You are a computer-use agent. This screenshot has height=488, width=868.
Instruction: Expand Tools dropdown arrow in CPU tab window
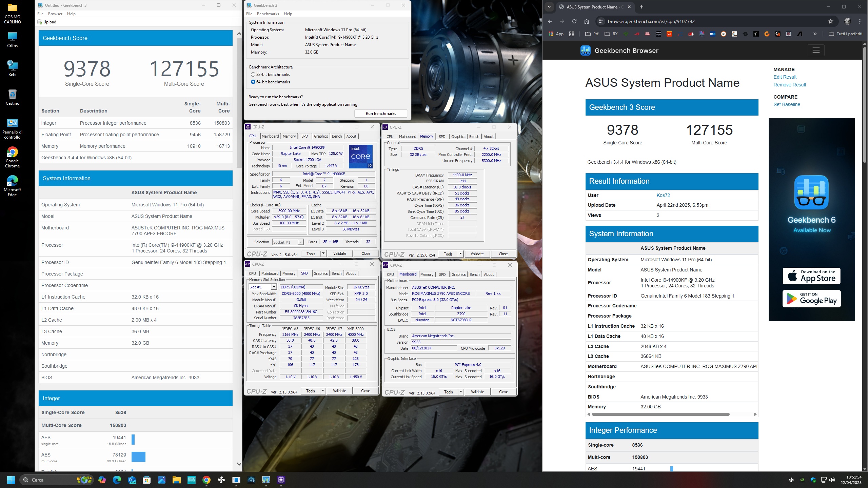(x=323, y=253)
